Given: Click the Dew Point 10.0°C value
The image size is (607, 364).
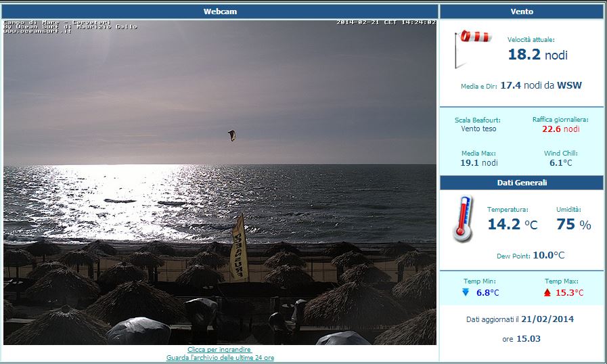Looking at the screenshot, I should click(x=548, y=256).
